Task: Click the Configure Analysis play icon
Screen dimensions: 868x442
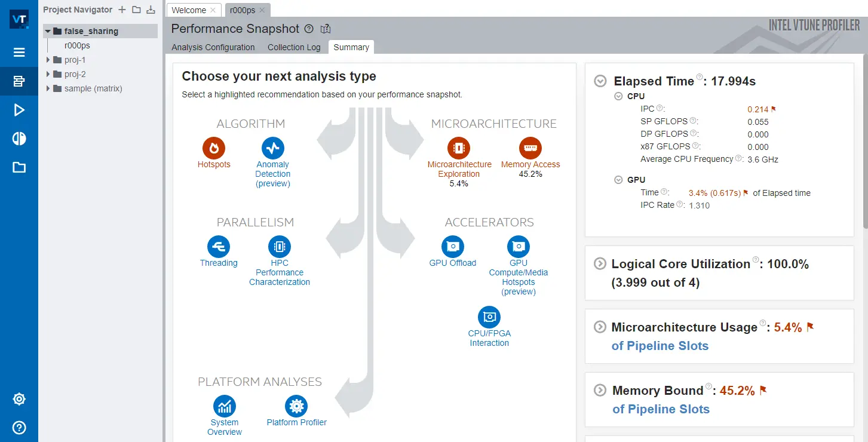Action: (19, 110)
